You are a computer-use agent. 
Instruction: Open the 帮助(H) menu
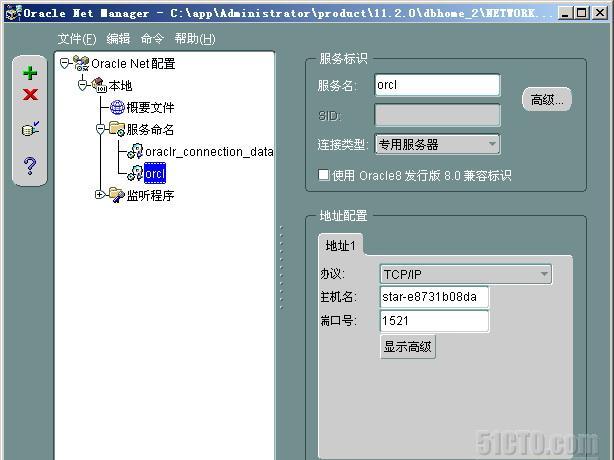195,39
